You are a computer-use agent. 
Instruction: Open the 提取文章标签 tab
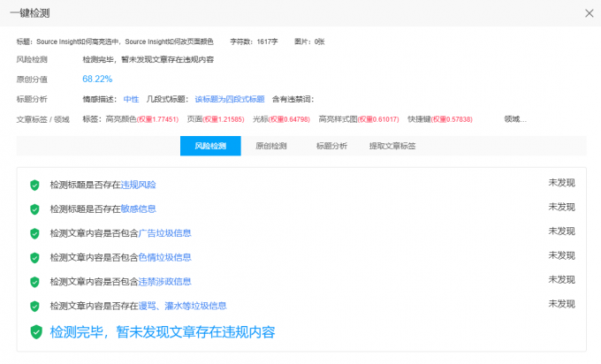pos(392,146)
